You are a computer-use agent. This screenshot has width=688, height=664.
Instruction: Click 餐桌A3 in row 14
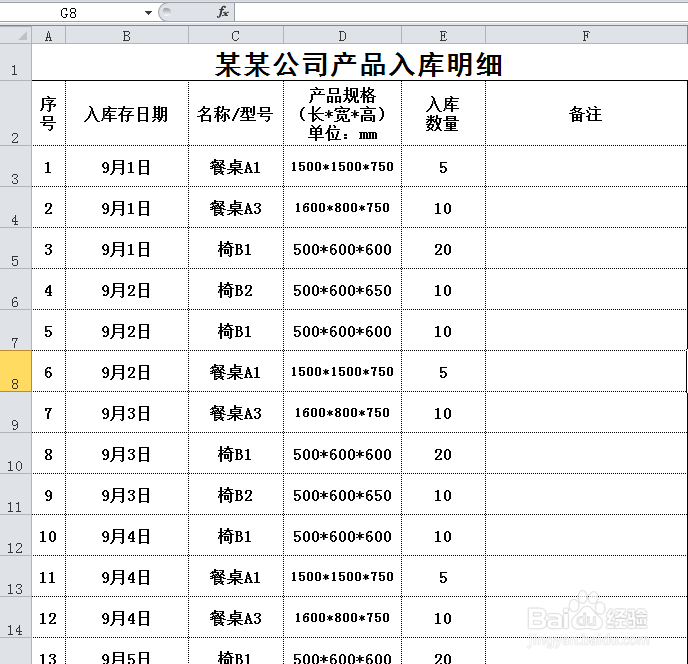[x=236, y=618]
